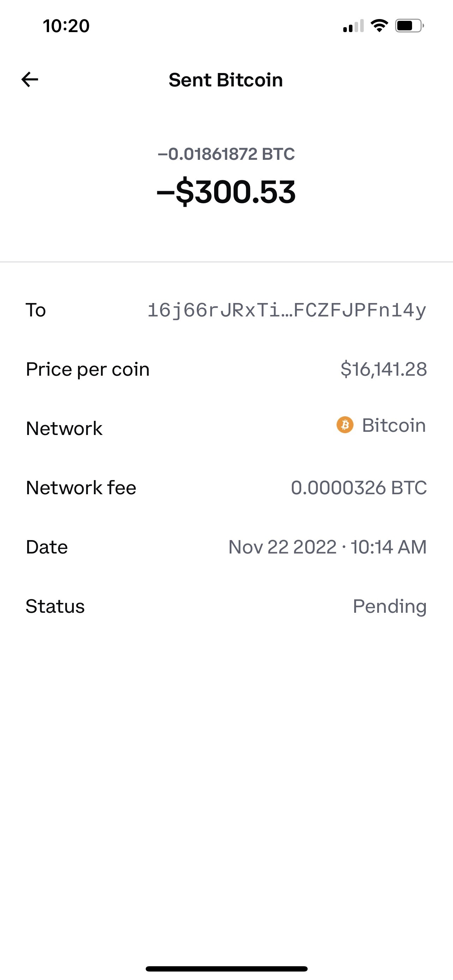The width and height of the screenshot is (453, 980).
Task: Tap the home indicator bar
Action: pyautogui.click(x=226, y=969)
